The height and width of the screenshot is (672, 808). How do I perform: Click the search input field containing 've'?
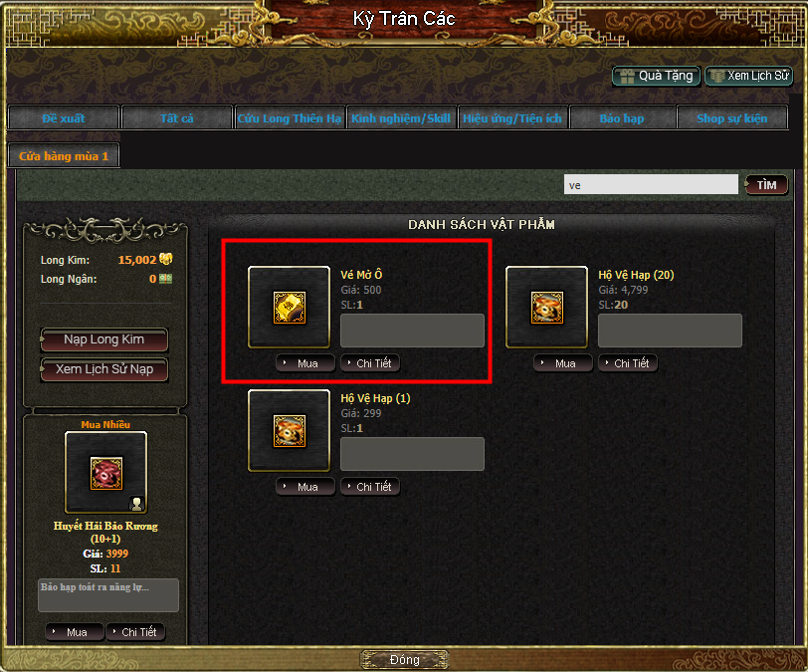pos(651,184)
